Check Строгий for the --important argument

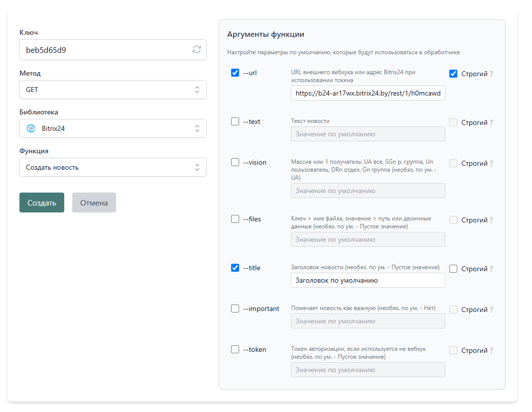point(453,309)
